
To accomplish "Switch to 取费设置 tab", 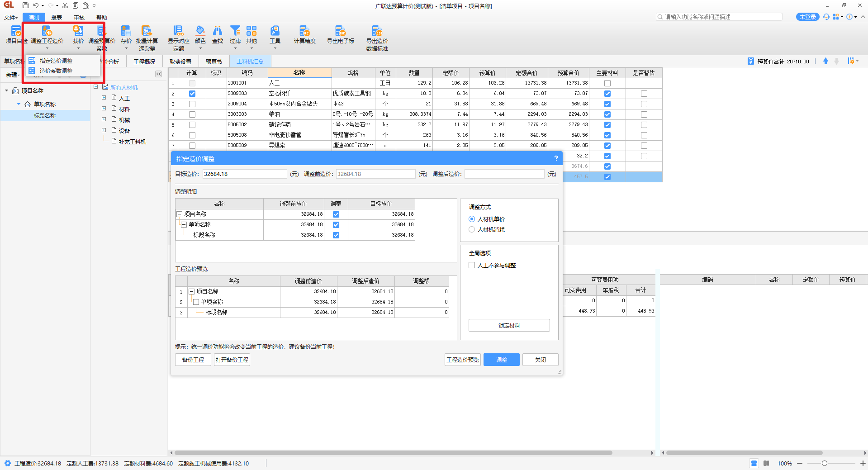I will coord(180,62).
